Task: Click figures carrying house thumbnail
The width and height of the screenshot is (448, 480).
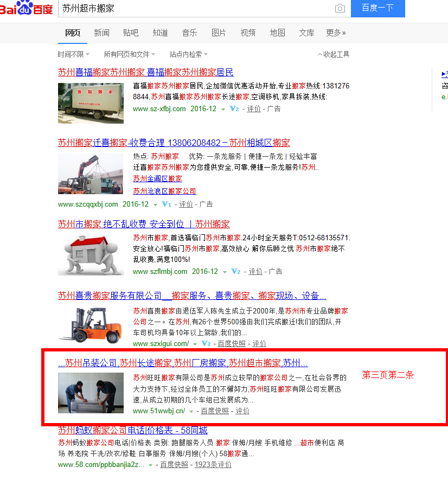Action: point(91,255)
